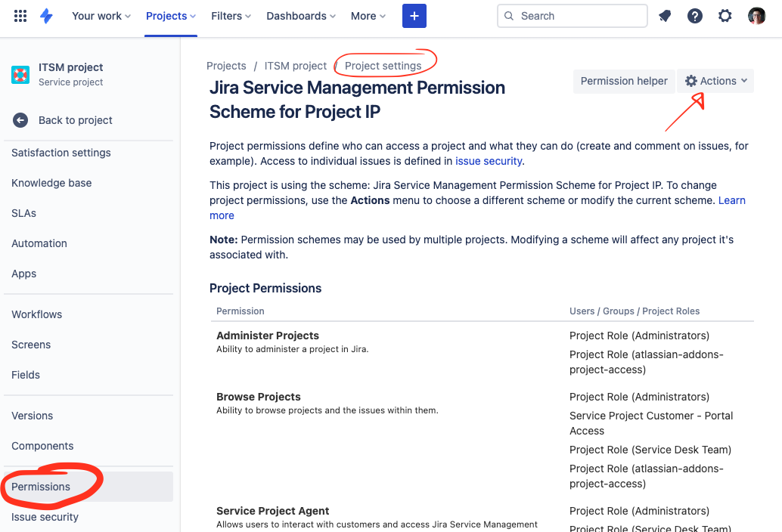
Task: Click the blue plus Create button
Action: (414, 16)
